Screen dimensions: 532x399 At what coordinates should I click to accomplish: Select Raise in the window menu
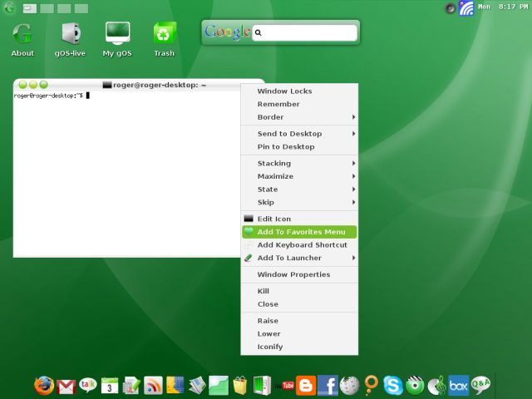pos(299,321)
